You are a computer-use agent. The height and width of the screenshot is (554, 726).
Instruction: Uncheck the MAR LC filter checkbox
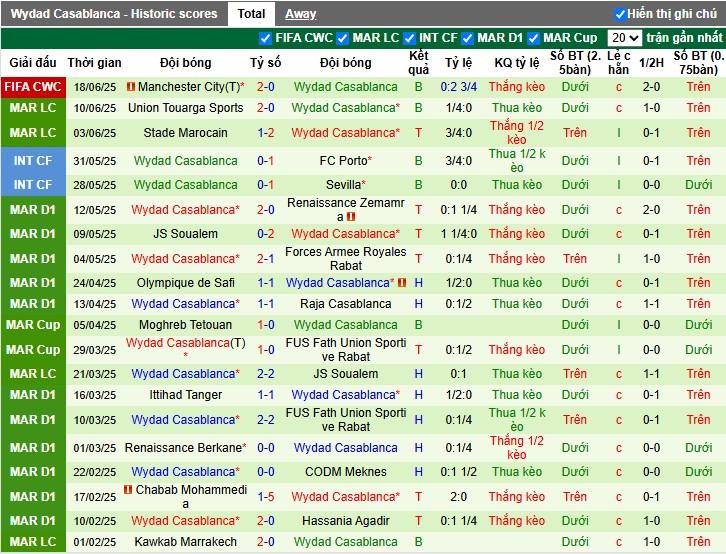pos(343,38)
